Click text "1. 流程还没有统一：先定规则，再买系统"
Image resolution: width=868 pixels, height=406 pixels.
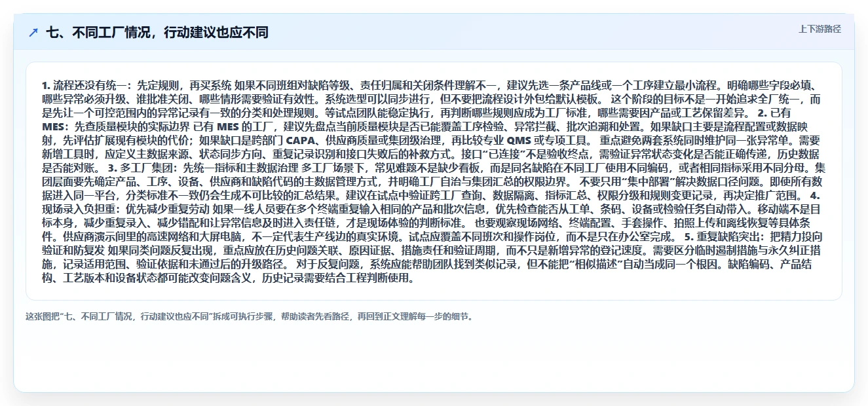pos(136,86)
